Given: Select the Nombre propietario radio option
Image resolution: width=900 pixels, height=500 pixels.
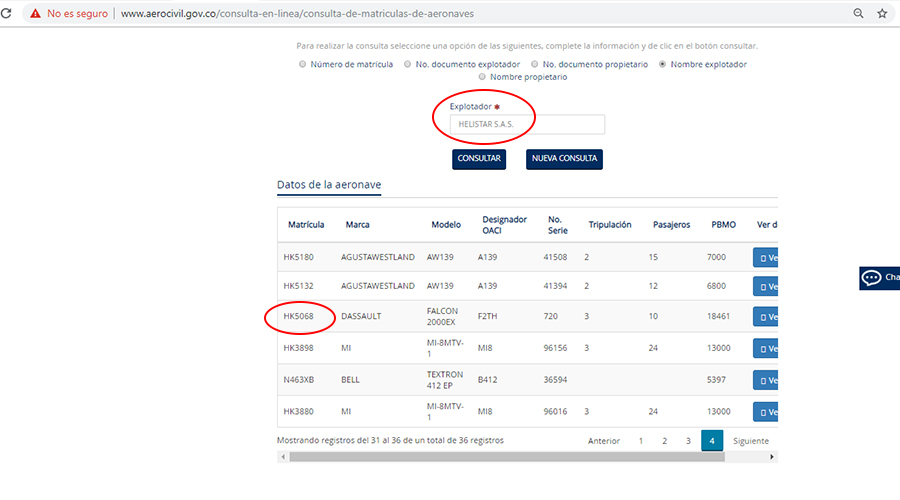Looking at the screenshot, I should coord(482,77).
